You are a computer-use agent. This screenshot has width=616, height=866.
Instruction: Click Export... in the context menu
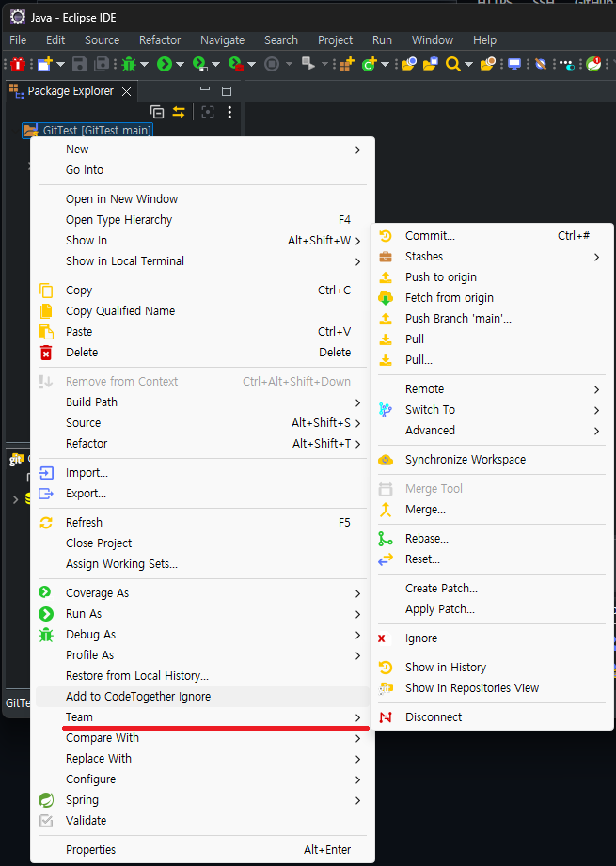click(203, 494)
